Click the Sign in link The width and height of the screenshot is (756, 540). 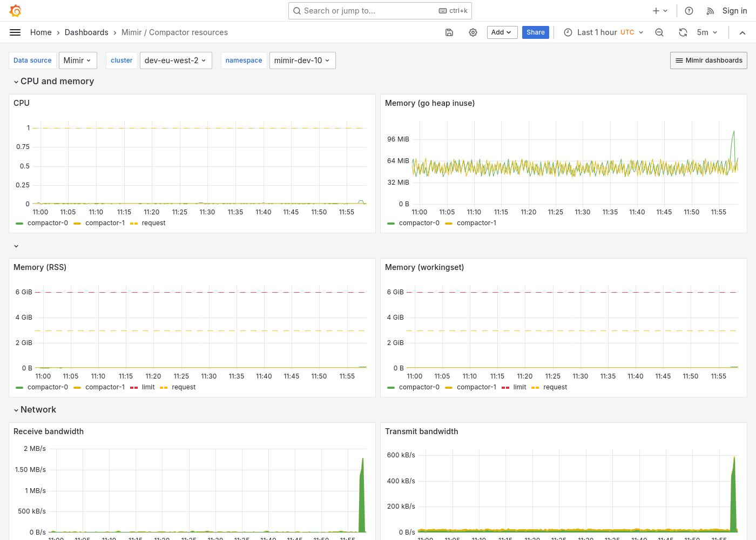click(x=734, y=10)
